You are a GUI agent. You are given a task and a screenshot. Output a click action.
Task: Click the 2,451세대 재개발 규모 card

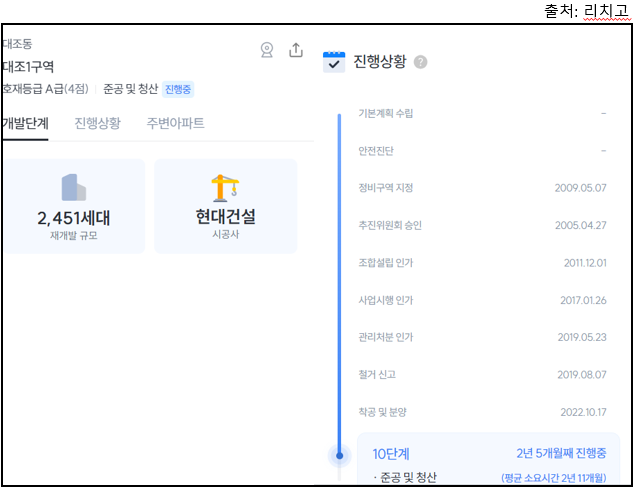(x=74, y=206)
